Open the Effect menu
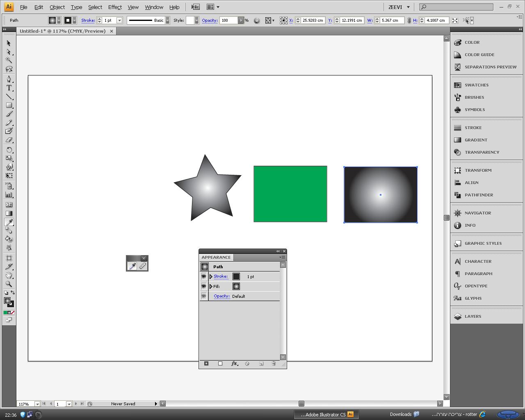Screen dimensions: 525x420 point(115,7)
